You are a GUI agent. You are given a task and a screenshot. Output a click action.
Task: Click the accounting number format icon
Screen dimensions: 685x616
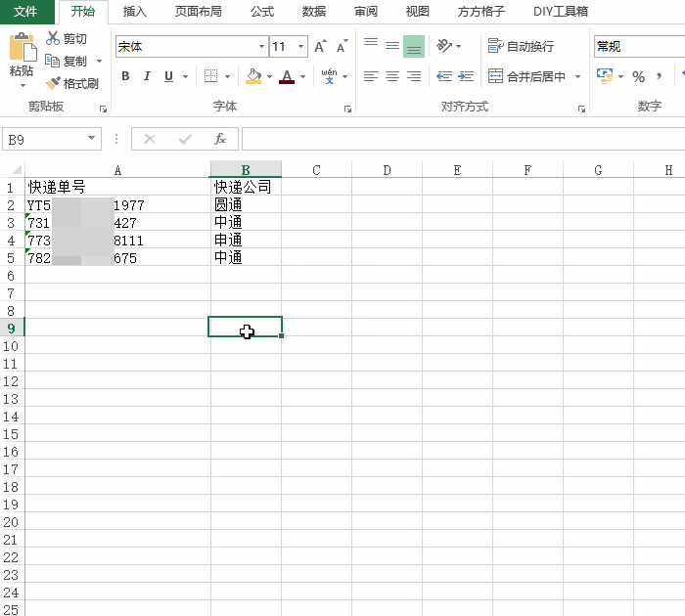(605, 76)
